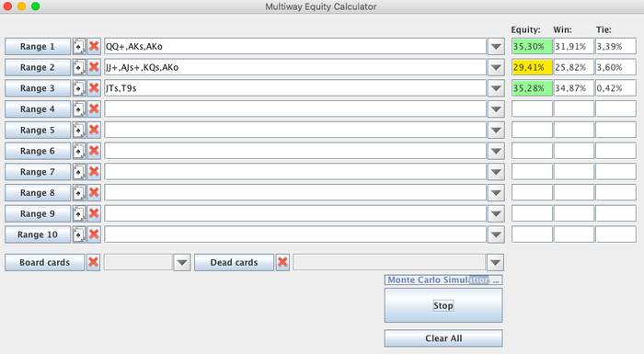Click the Monte Carlo Simulation progress bar

coord(443,280)
